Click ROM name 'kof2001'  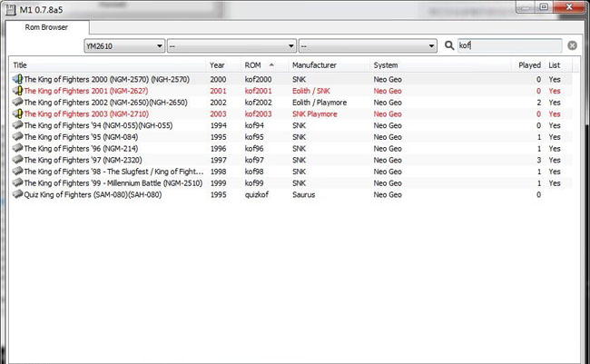tap(258, 91)
